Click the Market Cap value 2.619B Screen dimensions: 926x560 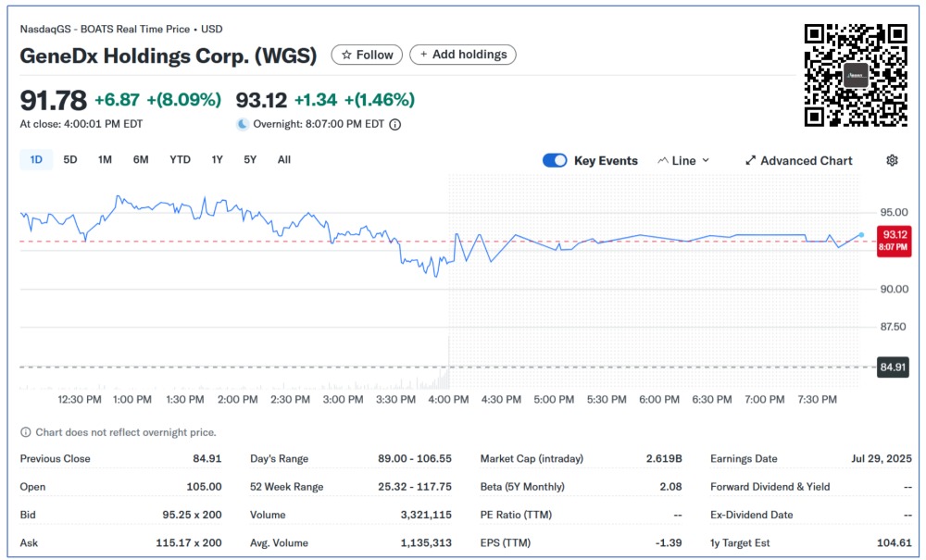point(664,458)
